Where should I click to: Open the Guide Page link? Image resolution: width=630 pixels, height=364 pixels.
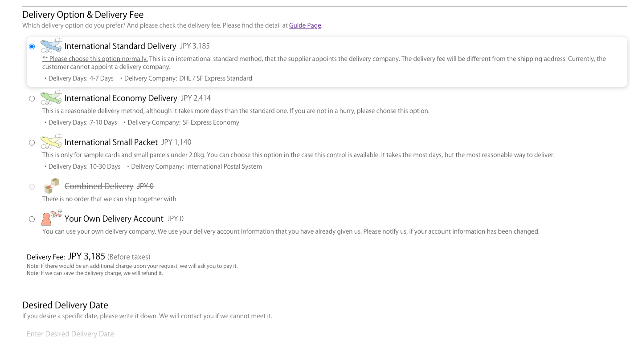click(x=305, y=25)
